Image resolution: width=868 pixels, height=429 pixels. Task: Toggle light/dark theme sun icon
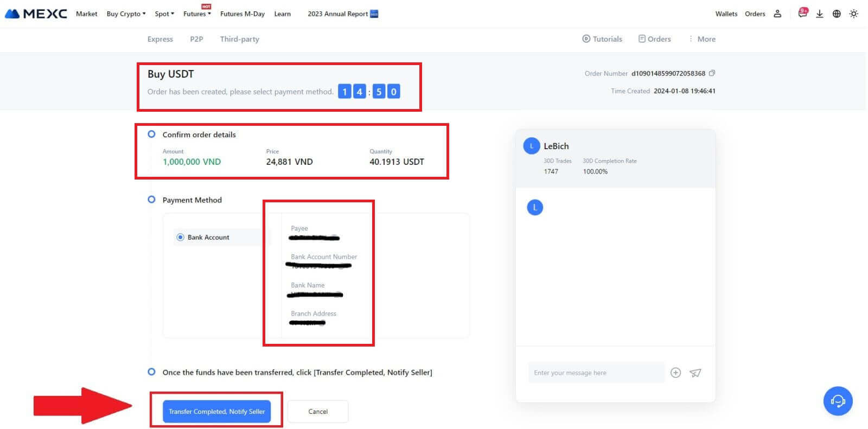pos(853,14)
